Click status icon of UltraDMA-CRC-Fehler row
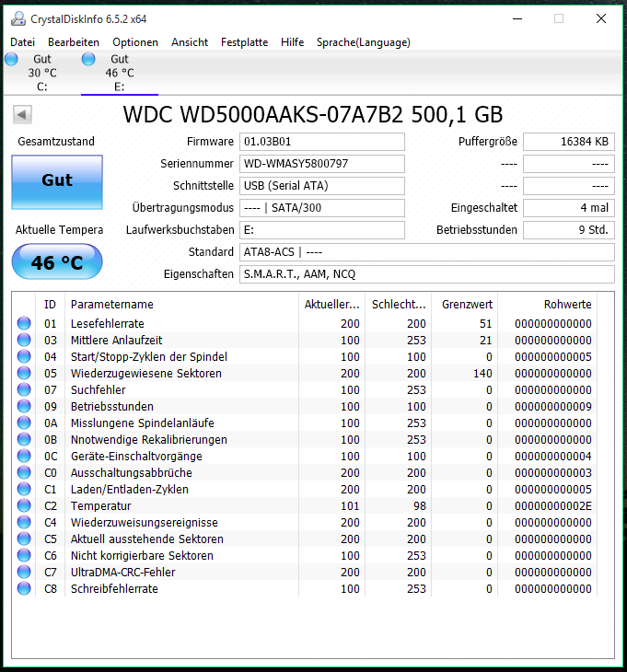Screen dimensions: 627x672 point(24,573)
